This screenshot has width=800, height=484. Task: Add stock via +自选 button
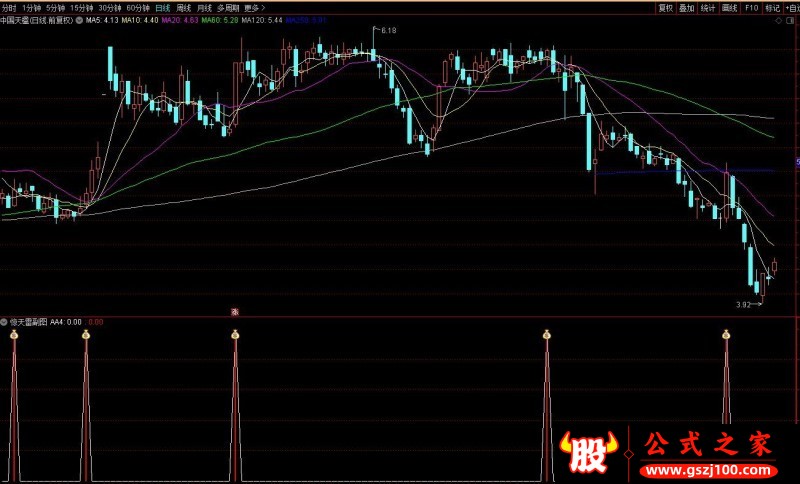coord(792,8)
